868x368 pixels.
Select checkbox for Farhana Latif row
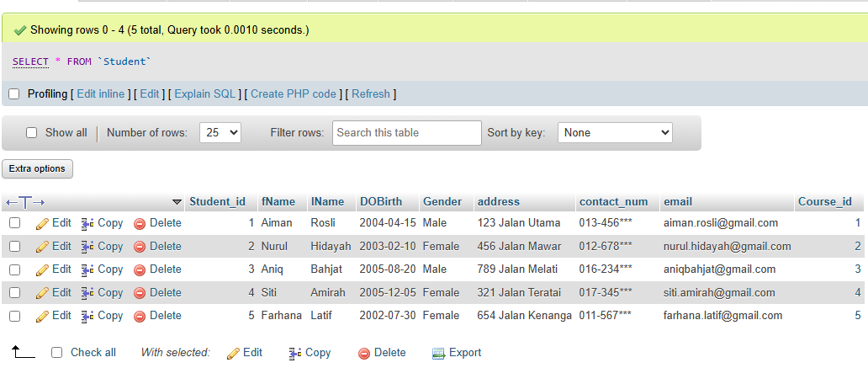(15, 316)
